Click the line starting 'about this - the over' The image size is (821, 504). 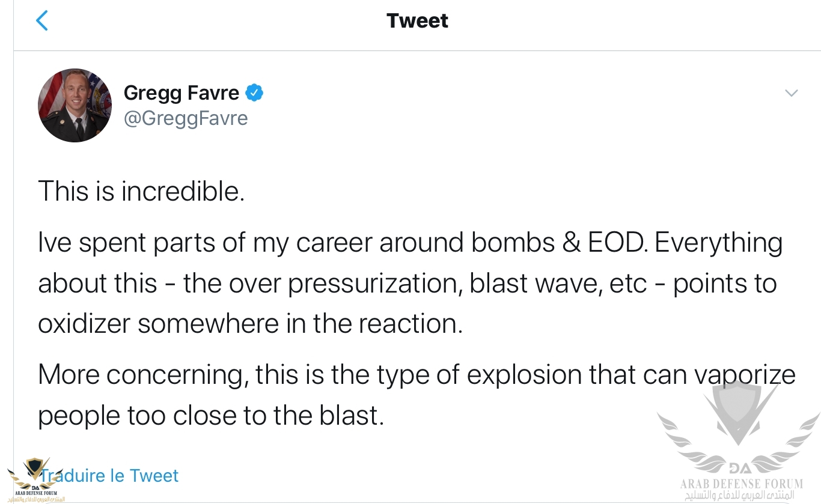coord(407,284)
